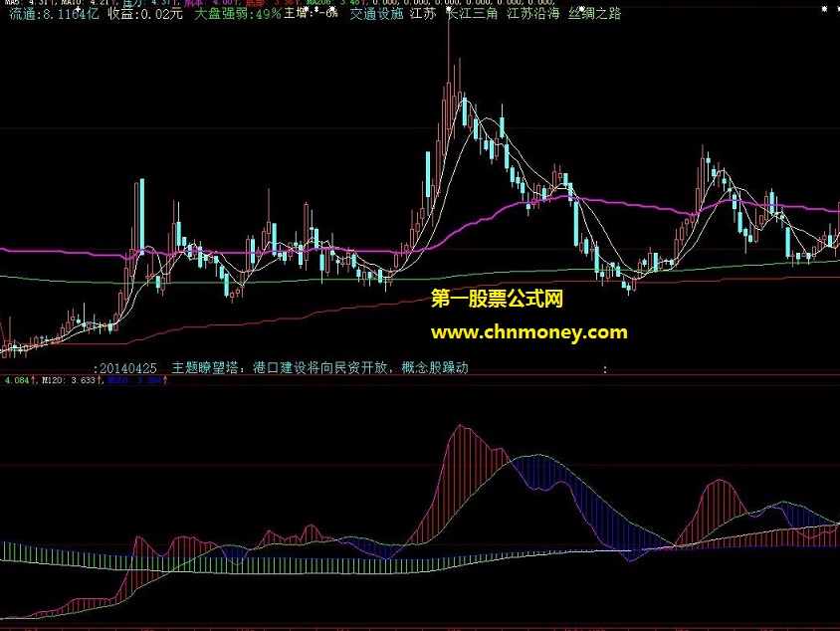
Task: Select the 交通设施 sector tag
Action: 376,13
